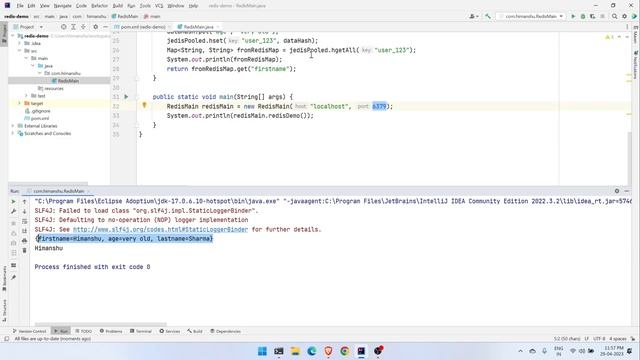640x360 pixels.
Task: Expand Scratches and Consoles node
Action: (x=13, y=133)
